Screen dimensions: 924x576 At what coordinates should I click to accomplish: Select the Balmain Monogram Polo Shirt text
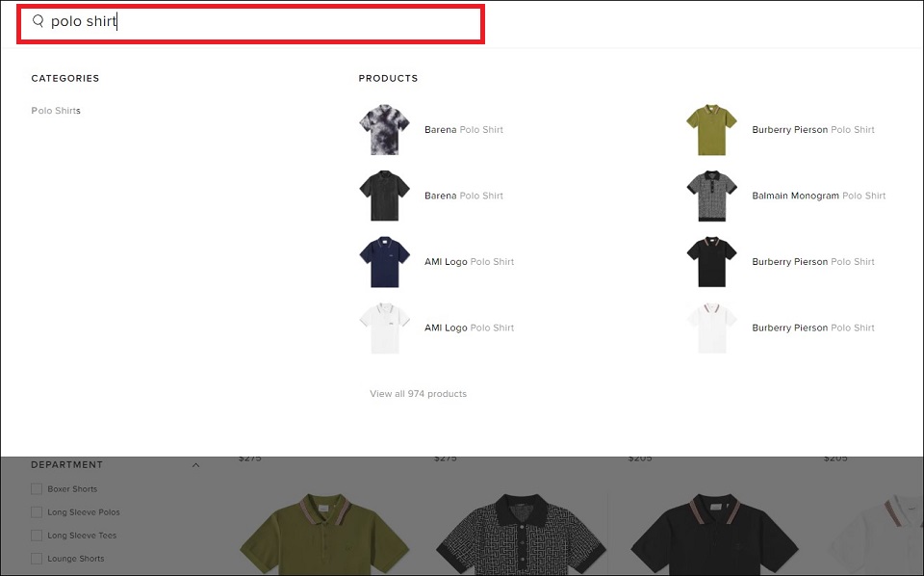click(819, 196)
